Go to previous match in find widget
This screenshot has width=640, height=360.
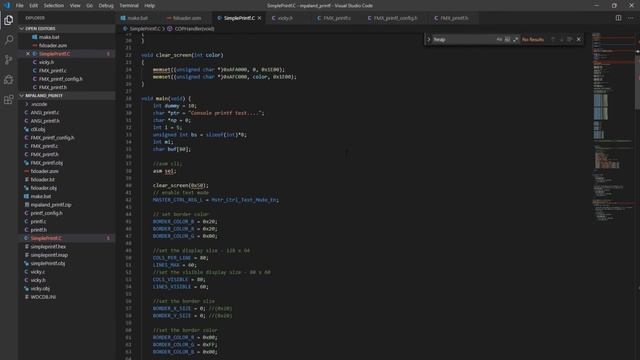click(553, 40)
